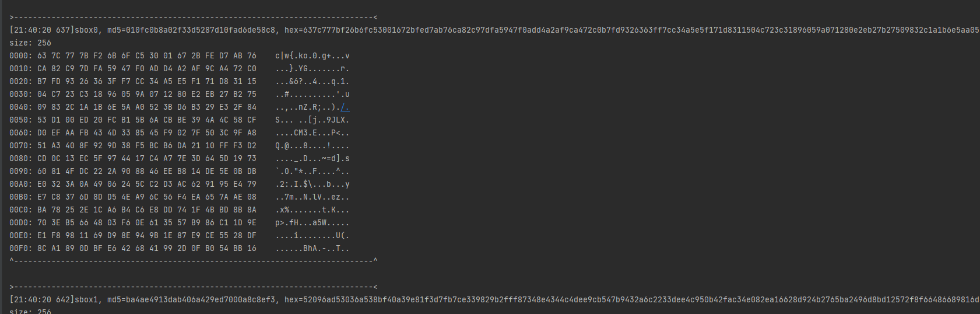Viewport: 980px width, 314px height.
Task: Click the dashed separator above sbox1
Action: tap(194, 287)
